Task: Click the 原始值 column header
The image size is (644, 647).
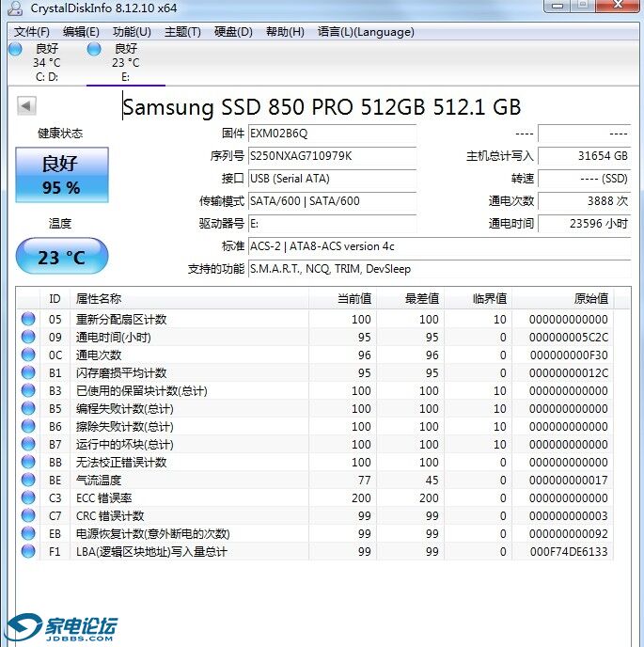Action: 563,298
